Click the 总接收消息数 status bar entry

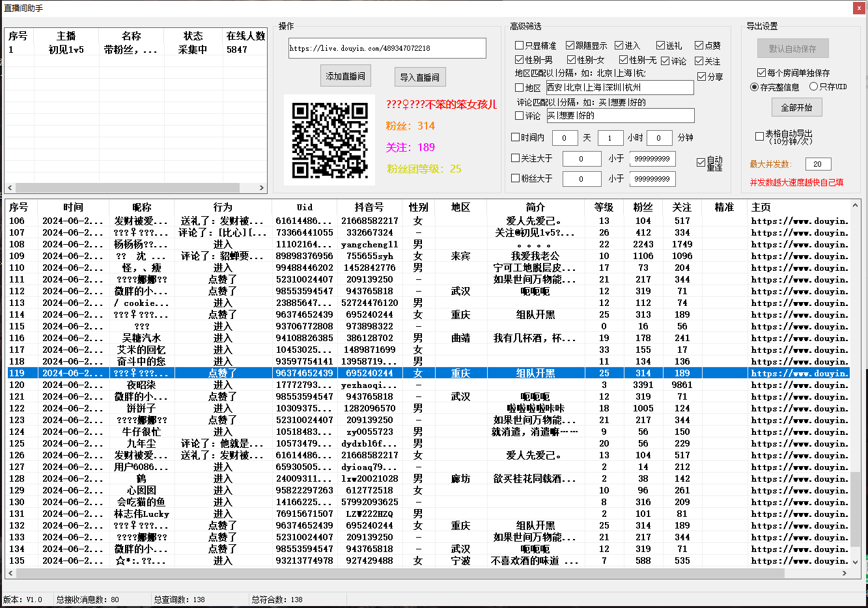pyautogui.click(x=88, y=600)
